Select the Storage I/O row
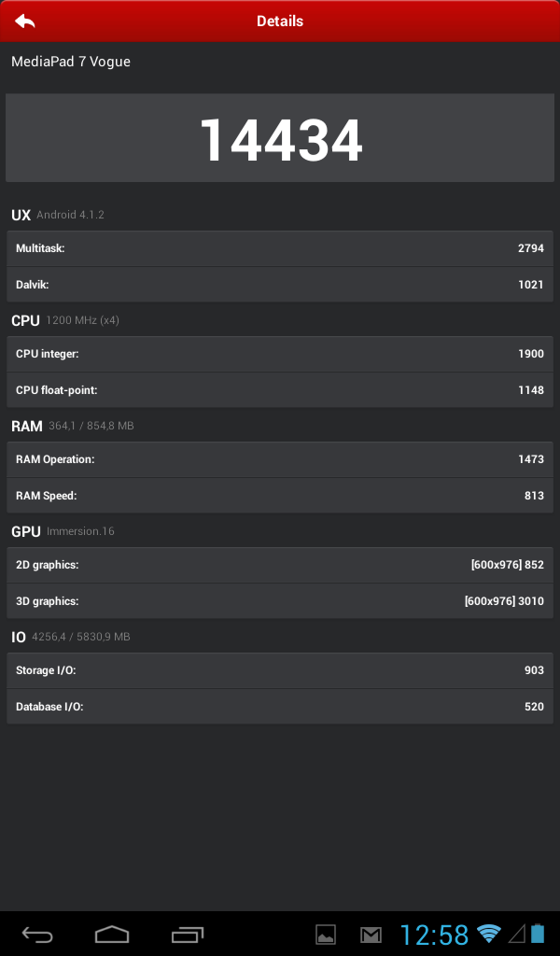Screen dimensions: 560x956 pyautogui.click(x=280, y=670)
